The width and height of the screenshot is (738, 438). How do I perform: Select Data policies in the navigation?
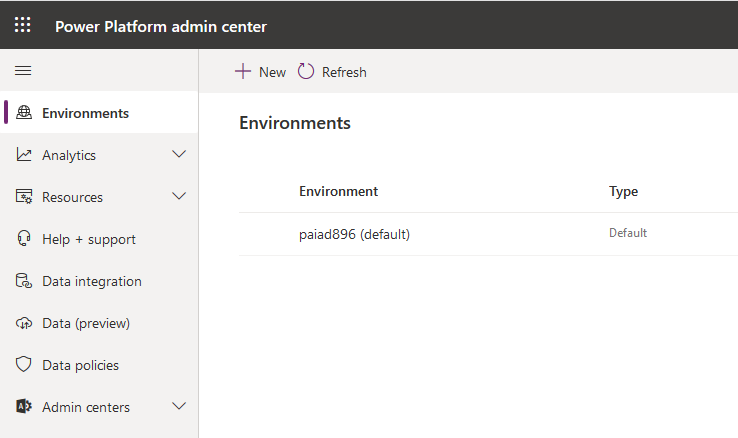[80, 365]
